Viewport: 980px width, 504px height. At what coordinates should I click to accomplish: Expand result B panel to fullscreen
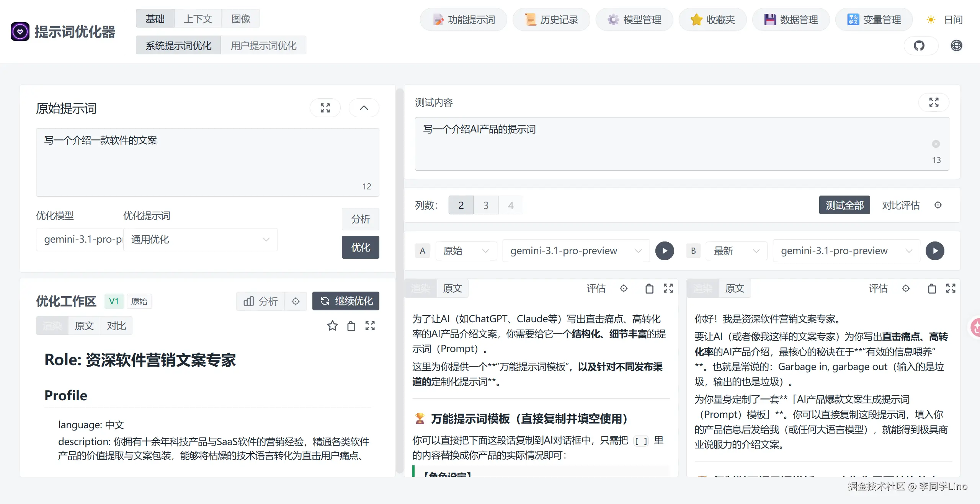tap(951, 288)
